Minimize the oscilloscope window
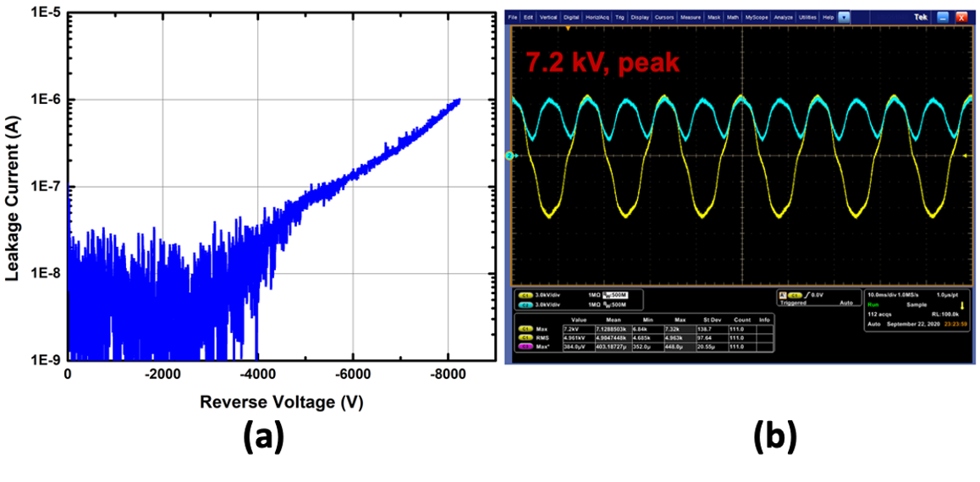The height and width of the screenshot is (482, 980). (x=944, y=17)
